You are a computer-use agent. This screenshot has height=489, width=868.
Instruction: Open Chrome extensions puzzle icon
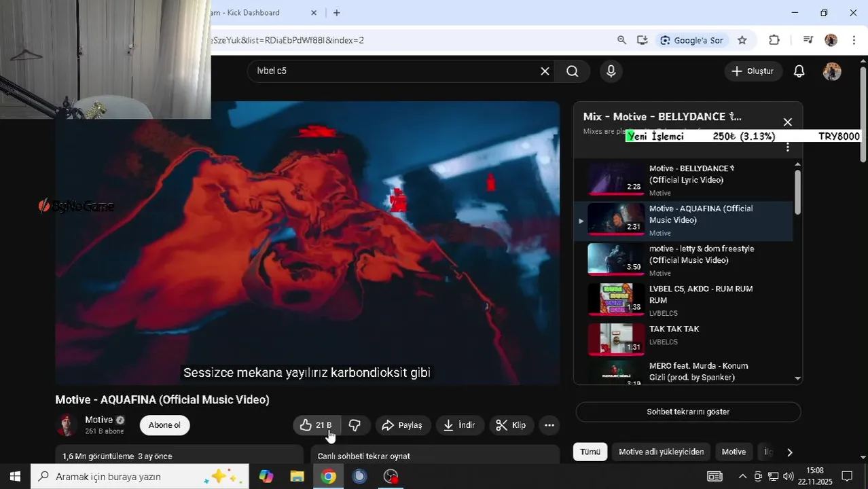[774, 40]
